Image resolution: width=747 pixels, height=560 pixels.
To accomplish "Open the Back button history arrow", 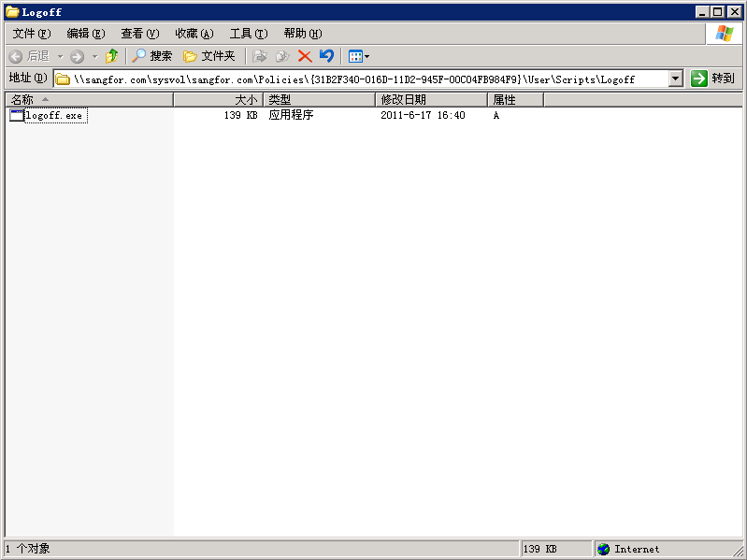I will [61, 56].
